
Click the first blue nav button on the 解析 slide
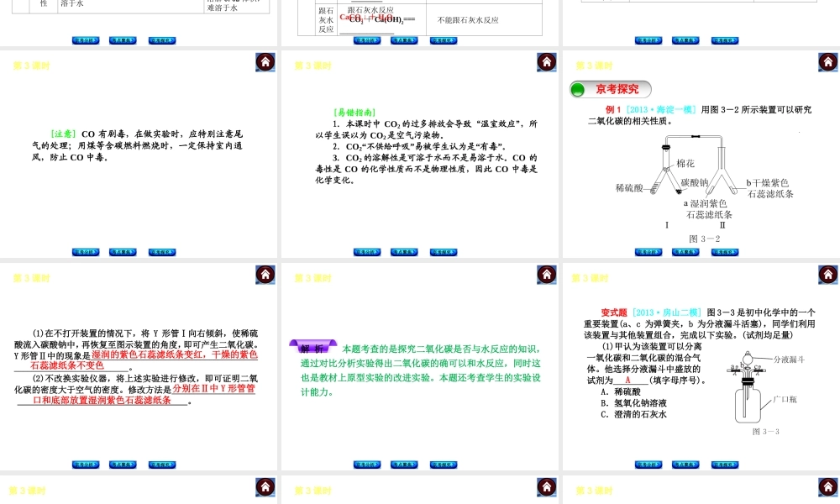[367, 465]
